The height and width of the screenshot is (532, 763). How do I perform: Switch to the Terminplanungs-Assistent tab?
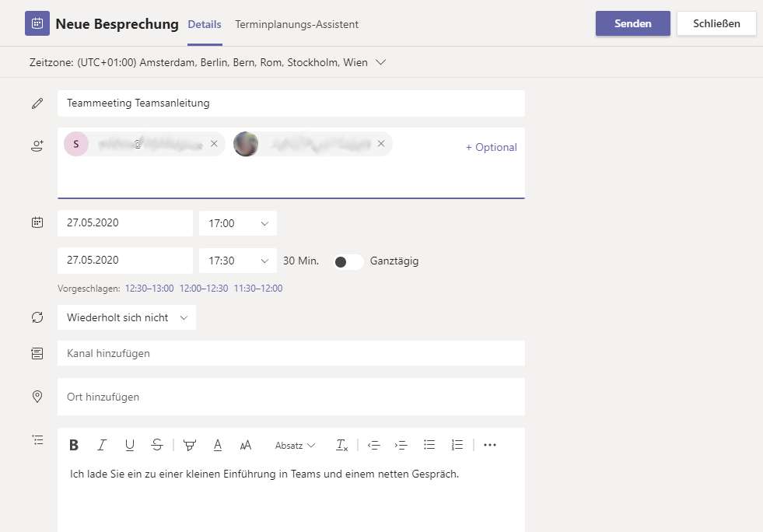[x=296, y=24]
